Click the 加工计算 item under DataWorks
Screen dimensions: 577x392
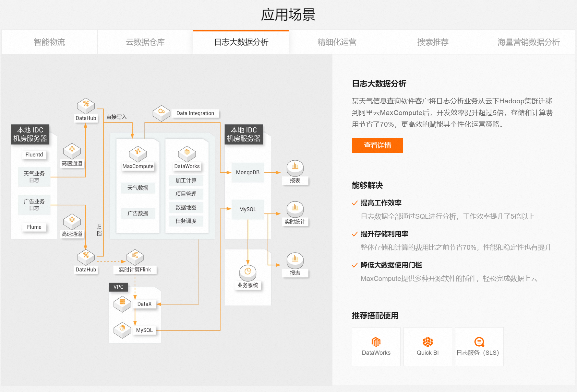pos(186,180)
